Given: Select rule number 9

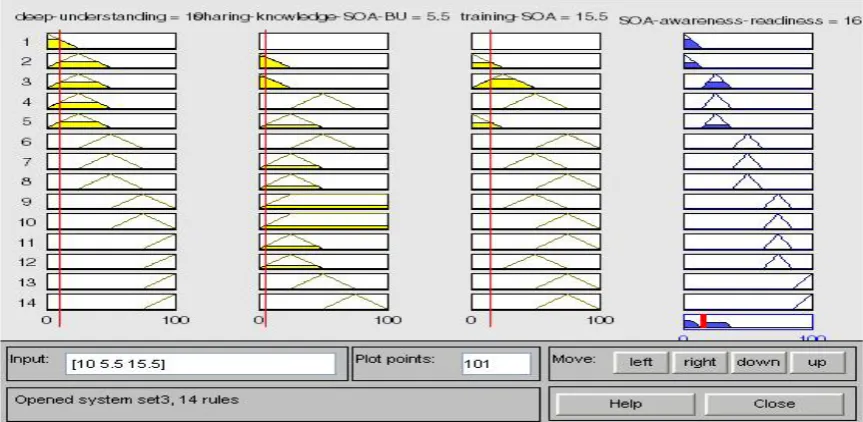Looking at the screenshot, I should (x=26, y=202).
